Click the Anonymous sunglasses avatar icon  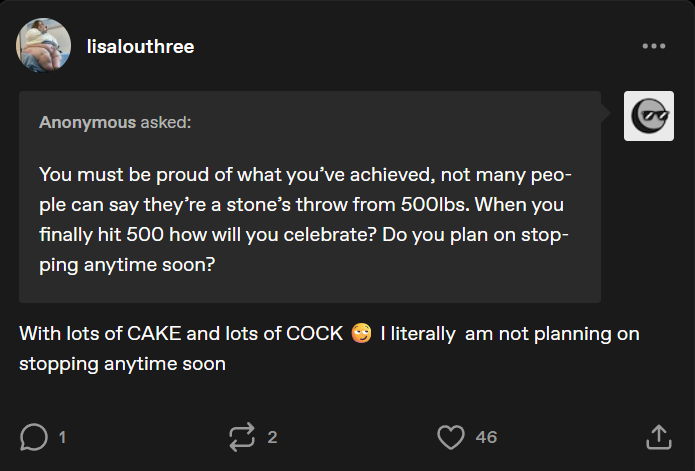point(648,117)
